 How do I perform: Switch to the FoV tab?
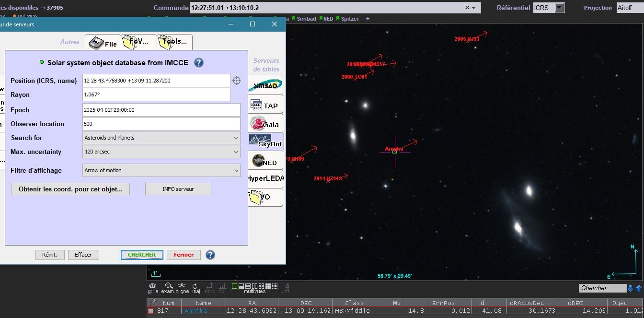point(139,42)
